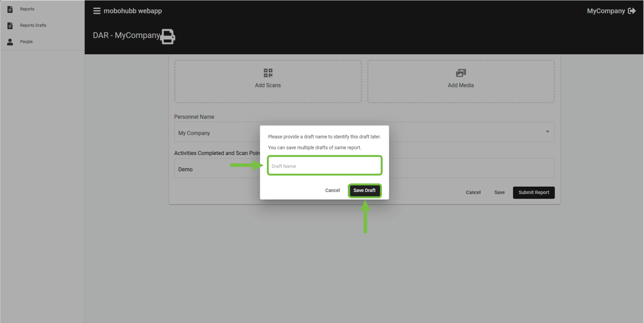
Task: Click the logout icon beside MyCompany
Action: pyautogui.click(x=632, y=11)
